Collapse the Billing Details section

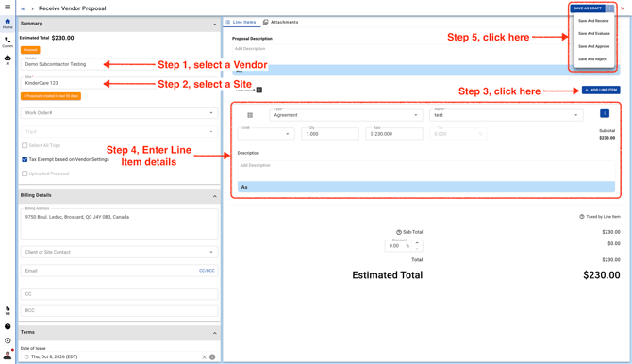point(214,196)
